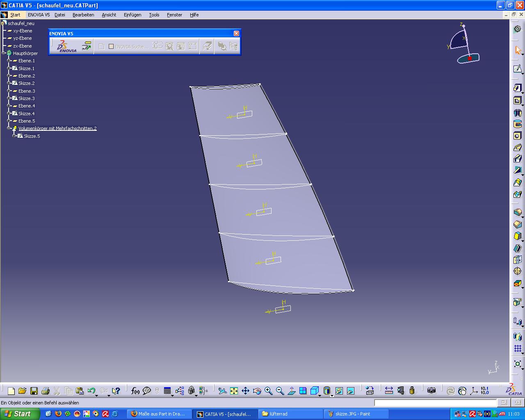Select the Rib tool
Image resolution: width=525 pixels, height=420 pixels.
[517, 147]
